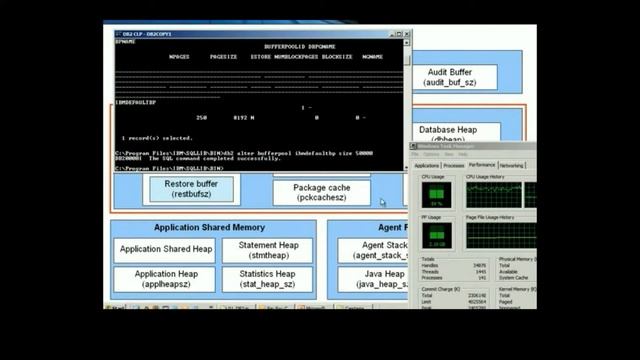640x360 pixels.
Task: Click the Application Shared Heap box
Action: pos(164,250)
